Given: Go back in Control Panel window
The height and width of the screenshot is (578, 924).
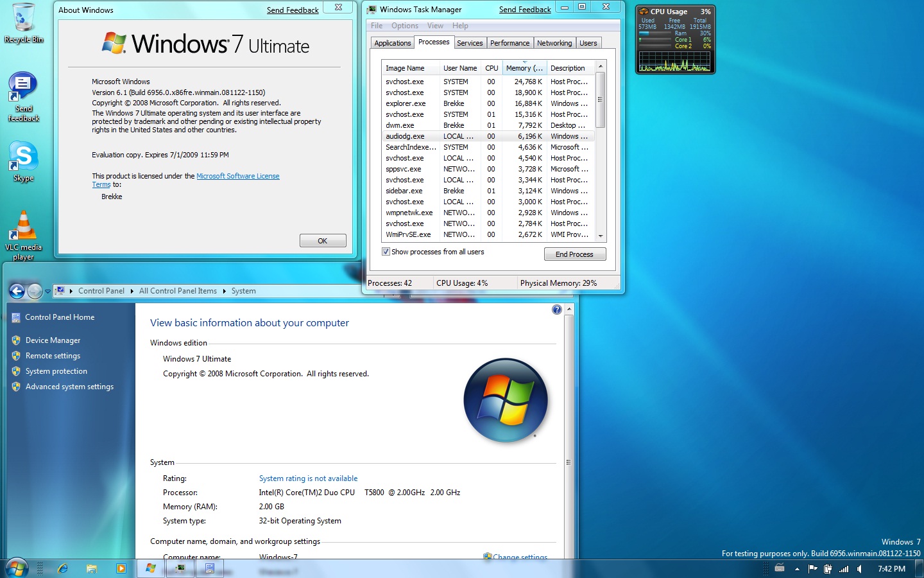Looking at the screenshot, I should tap(17, 291).
